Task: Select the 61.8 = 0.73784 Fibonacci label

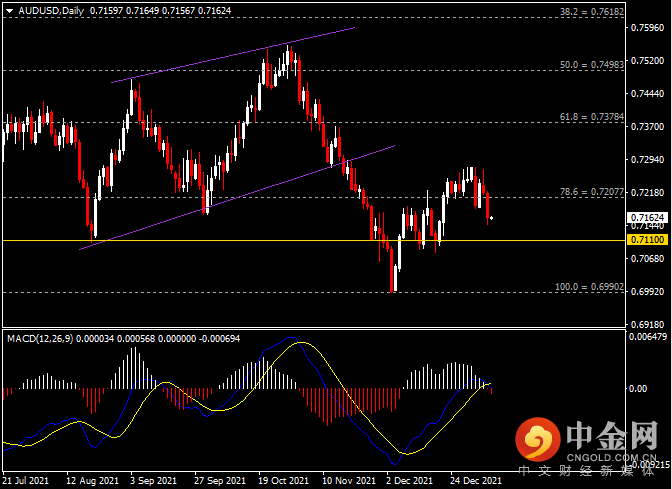Action: point(592,117)
